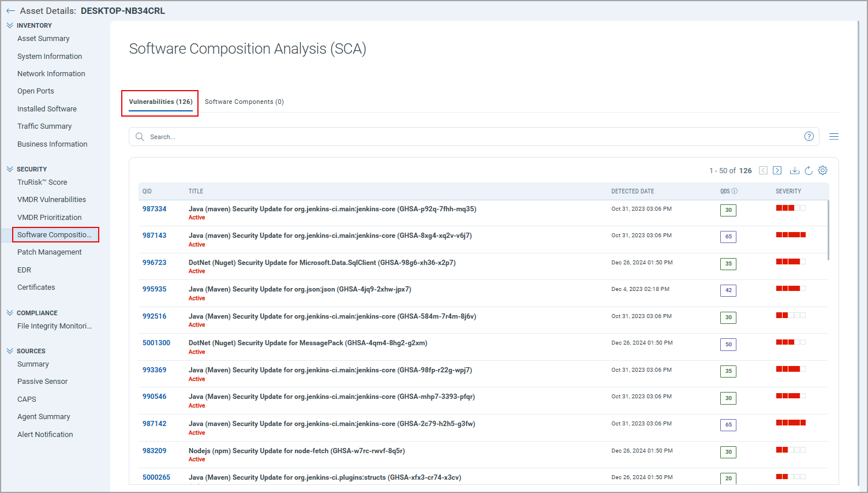868x493 pixels.
Task: Click Dec 4, 2023 02:18 PM date
Action: point(641,289)
